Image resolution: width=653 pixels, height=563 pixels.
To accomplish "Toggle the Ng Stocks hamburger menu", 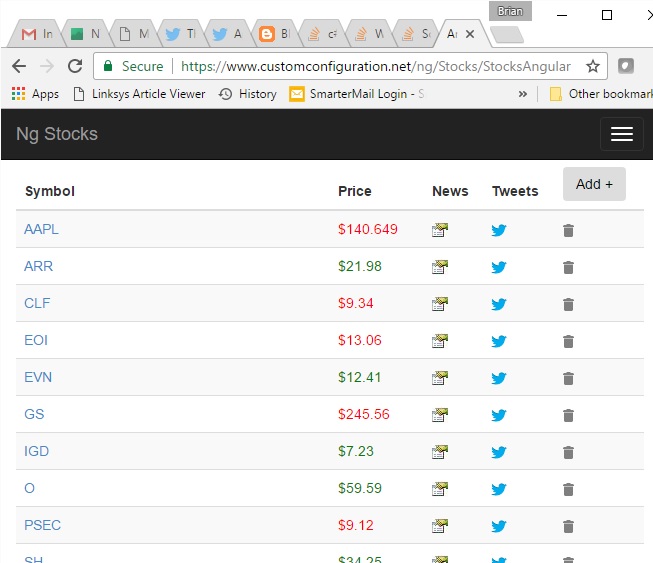I will [x=622, y=134].
